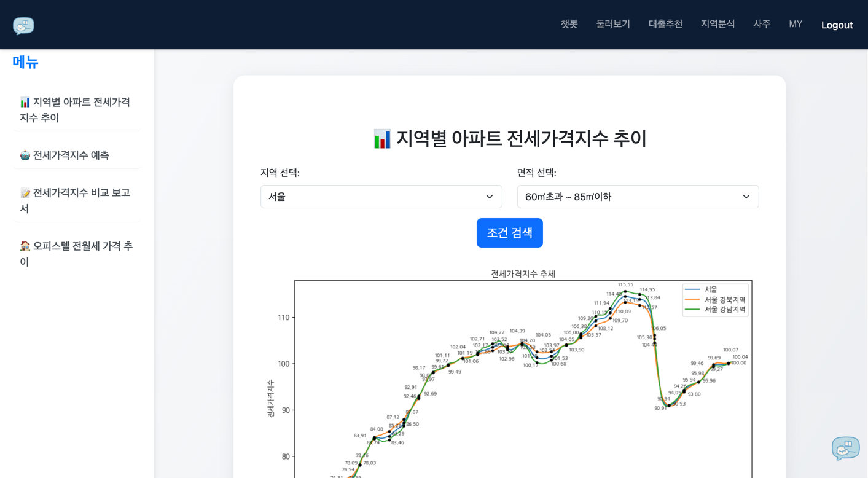Go to the MY page
This screenshot has height=478, width=868.
tap(796, 24)
